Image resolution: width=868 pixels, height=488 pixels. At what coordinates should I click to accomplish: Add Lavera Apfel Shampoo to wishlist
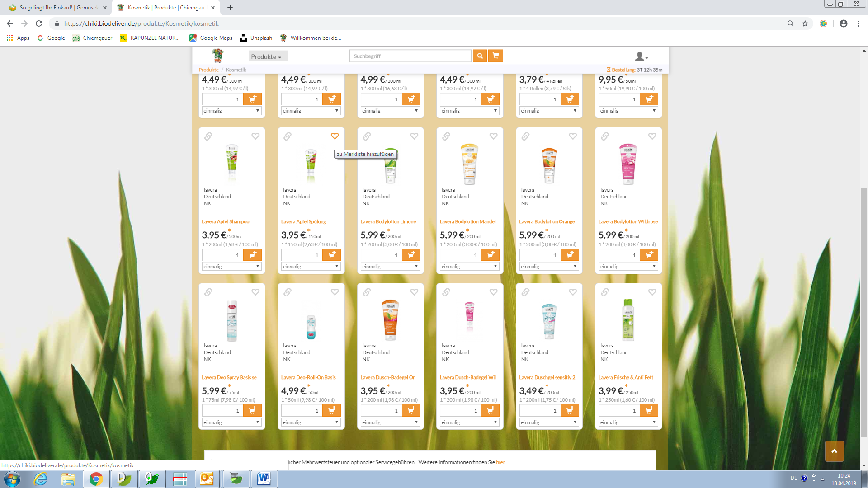pyautogui.click(x=255, y=136)
